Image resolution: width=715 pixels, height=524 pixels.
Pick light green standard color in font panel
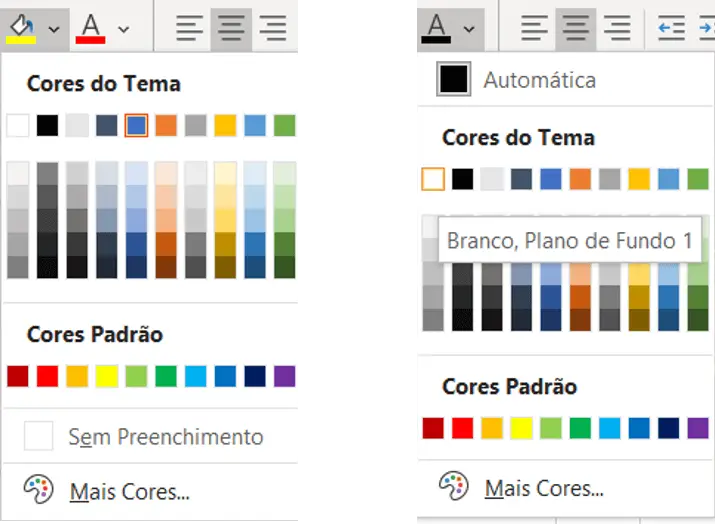pyautogui.click(x=551, y=428)
